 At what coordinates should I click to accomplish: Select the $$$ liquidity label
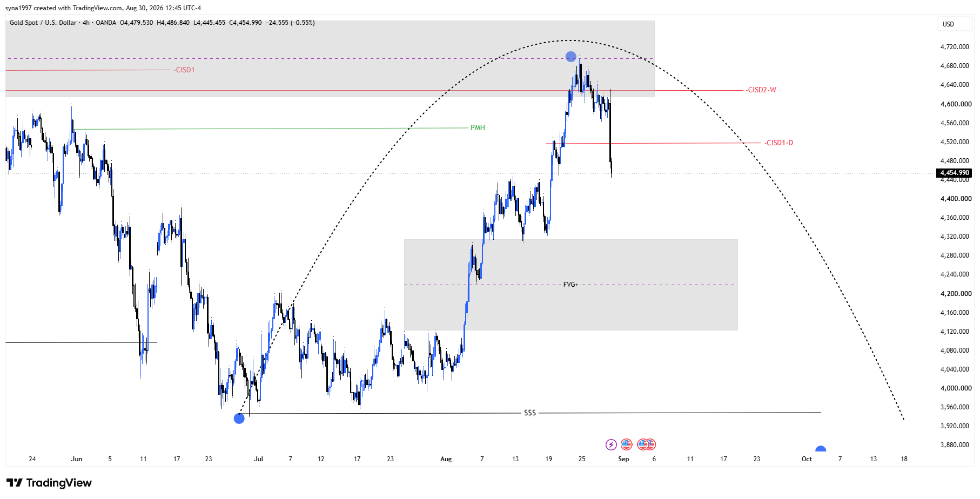click(530, 413)
